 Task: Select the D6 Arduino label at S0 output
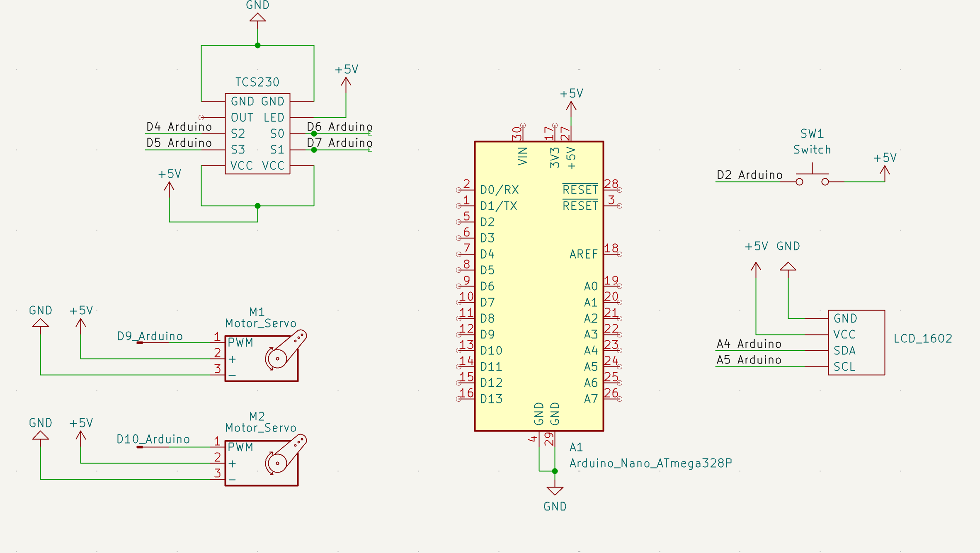340,127
